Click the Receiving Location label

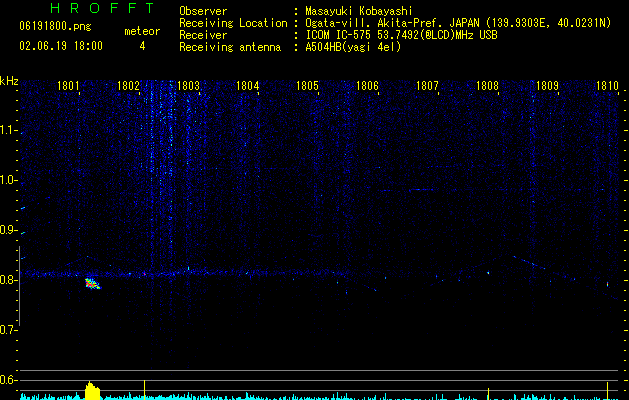(233, 23)
